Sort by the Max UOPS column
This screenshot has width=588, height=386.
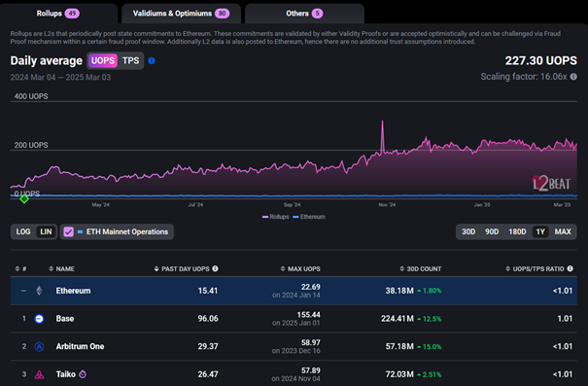tap(300, 269)
